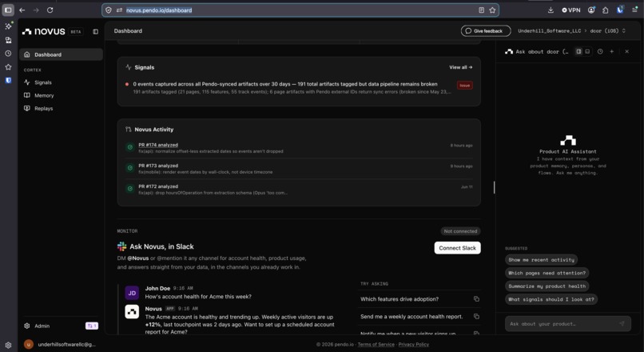
Task: Open the 0 events captured signal row
Action: [299, 87]
